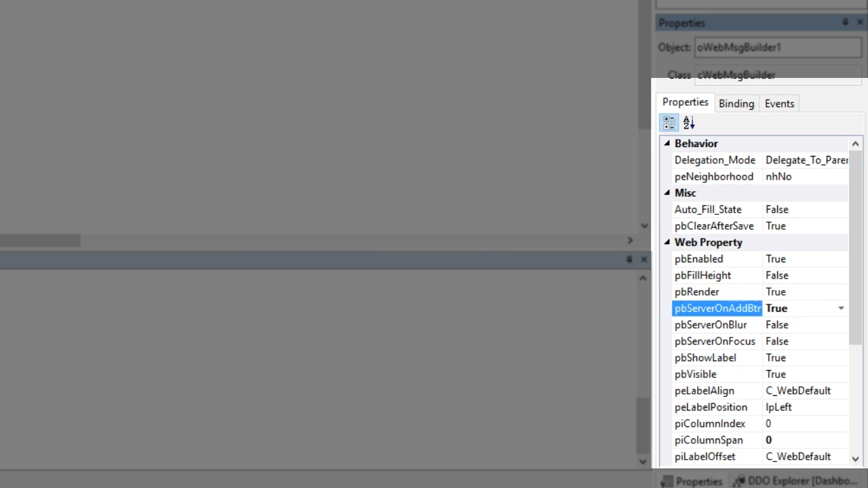Pin the Properties panel
868x488 pixels.
[x=845, y=22]
